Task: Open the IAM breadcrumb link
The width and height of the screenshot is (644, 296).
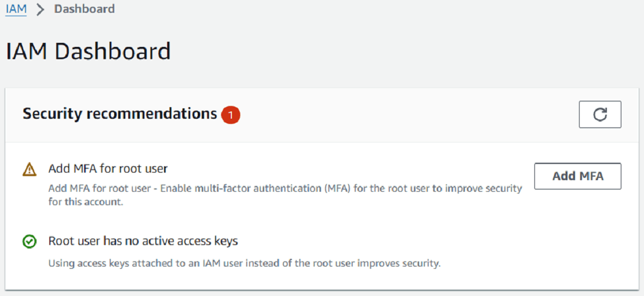Action: pos(16,9)
